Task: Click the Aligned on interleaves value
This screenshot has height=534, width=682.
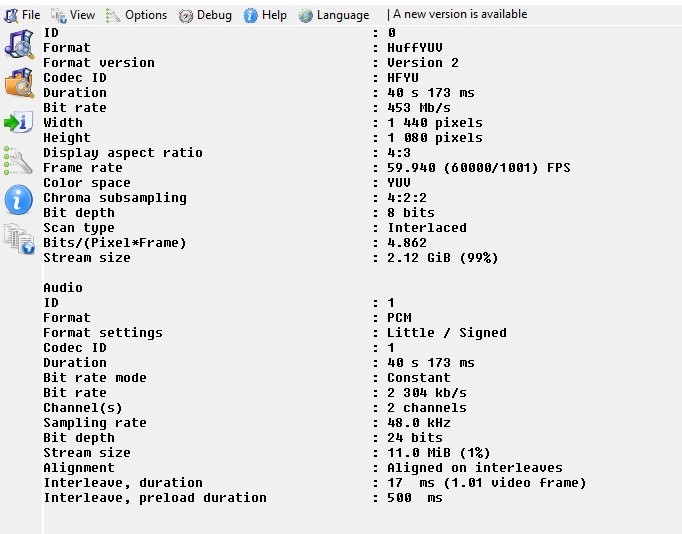Action: [x=475, y=467]
